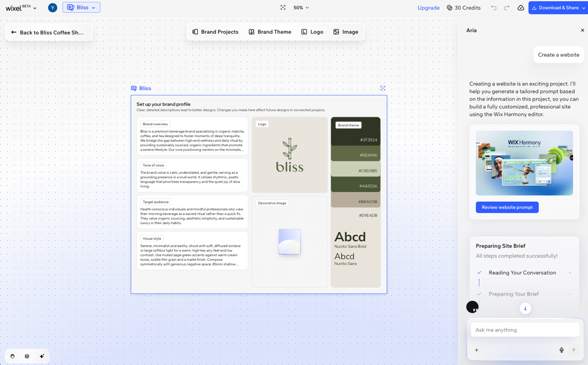Click the plus attachment icon in chat
The height and width of the screenshot is (365, 588).
[477, 350]
